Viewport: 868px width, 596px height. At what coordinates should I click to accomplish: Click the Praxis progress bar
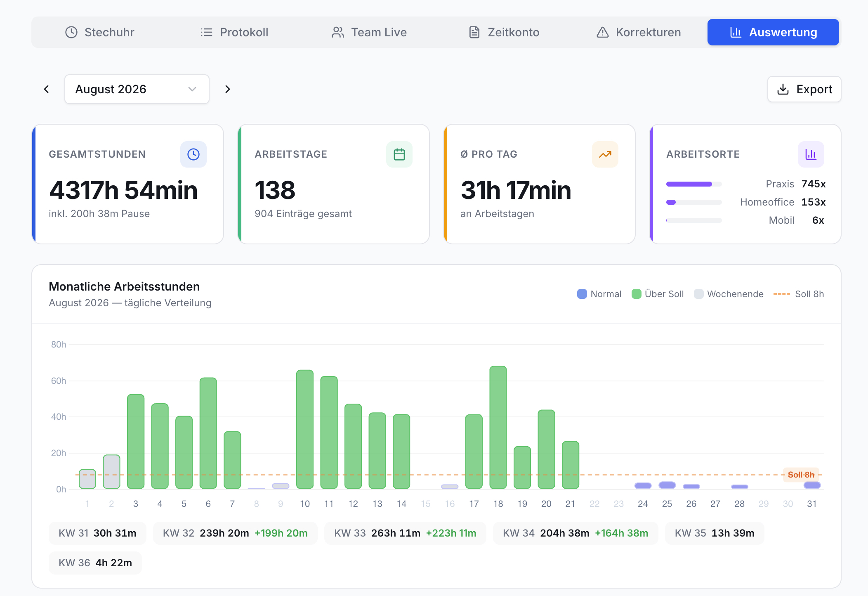[x=694, y=184]
